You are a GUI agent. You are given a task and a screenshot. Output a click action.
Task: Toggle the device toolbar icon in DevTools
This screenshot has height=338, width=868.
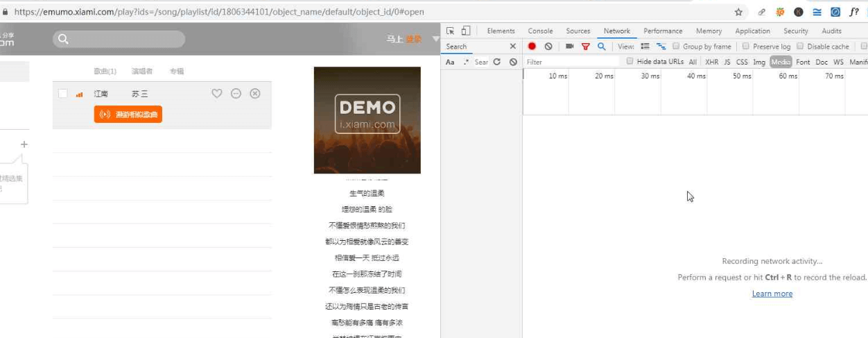click(466, 31)
